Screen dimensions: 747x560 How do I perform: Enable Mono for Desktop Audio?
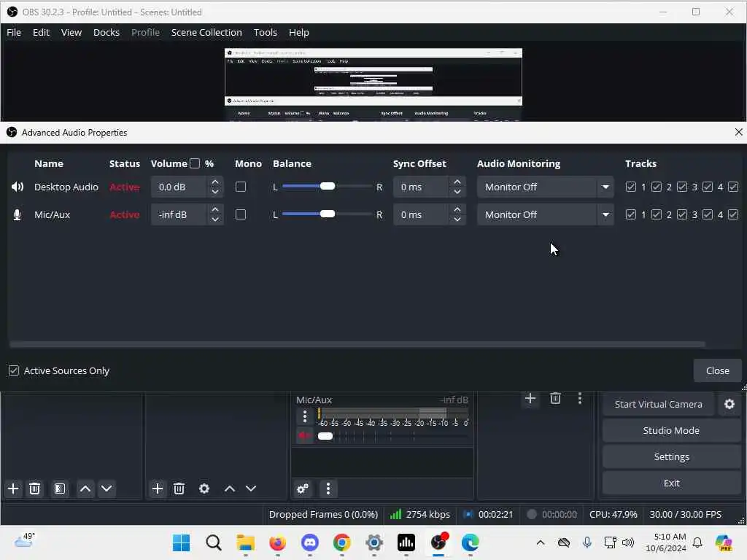241,187
